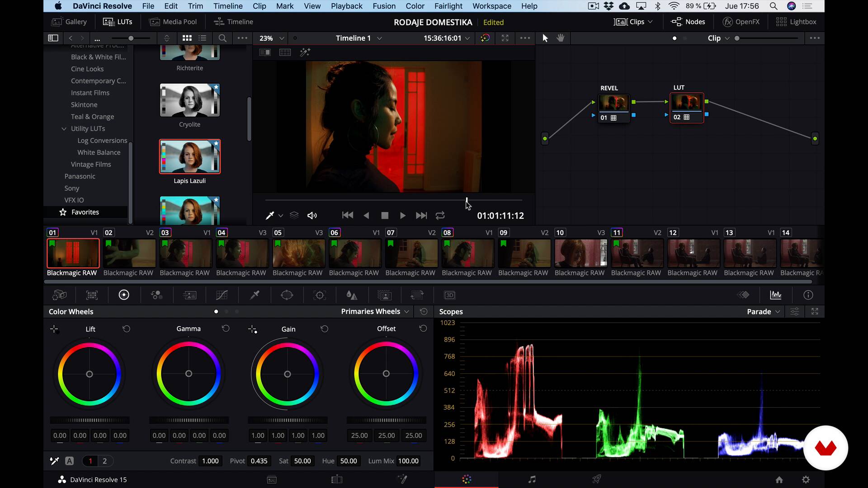
Task: Open Project Settings gear
Action: pos(806,479)
